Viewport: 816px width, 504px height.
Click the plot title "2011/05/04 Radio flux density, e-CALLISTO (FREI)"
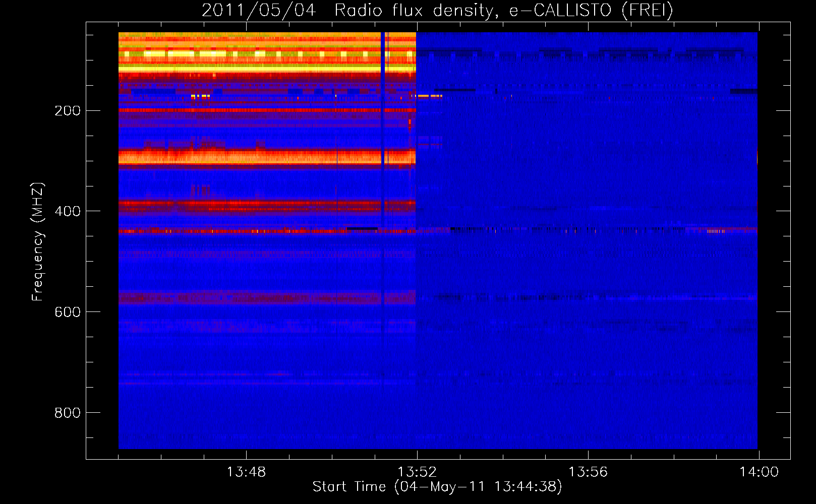pyautogui.click(x=437, y=11)
